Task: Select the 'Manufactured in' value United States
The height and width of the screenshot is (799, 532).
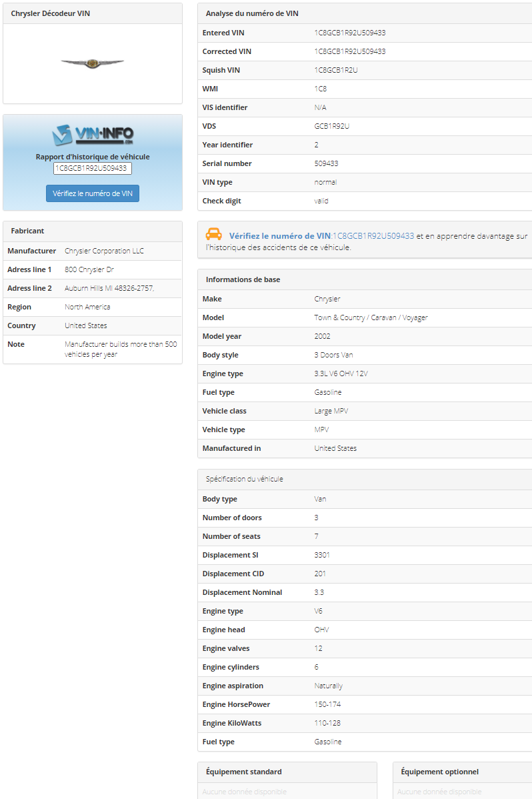Action: pos(335,448)
